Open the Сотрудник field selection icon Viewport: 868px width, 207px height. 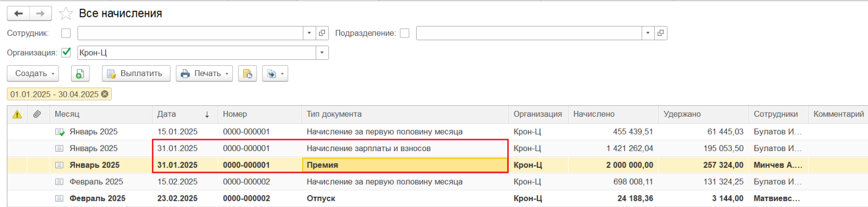point(322,33)
